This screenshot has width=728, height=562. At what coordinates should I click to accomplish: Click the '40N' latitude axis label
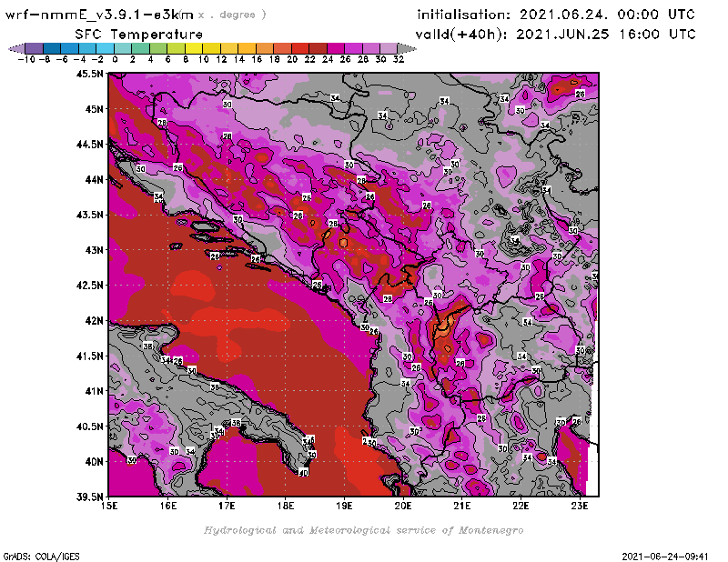point(94,462)
